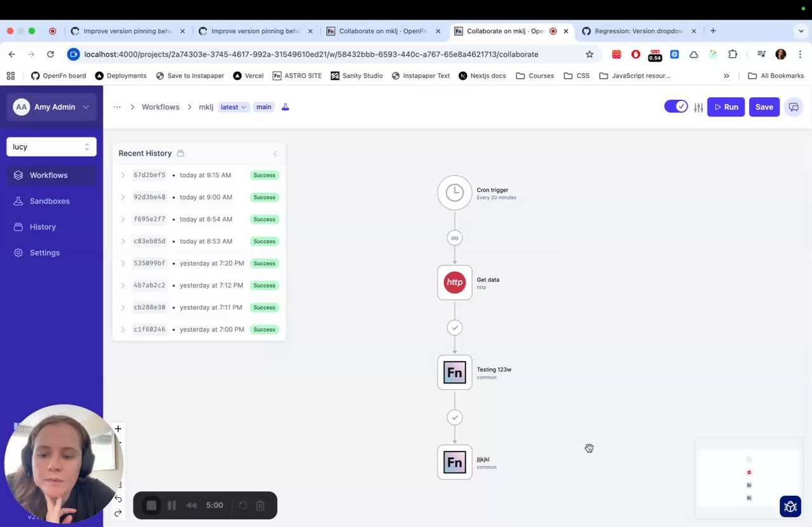
Task: Bookmark this page with the star icon
Action: pos(589,55)
